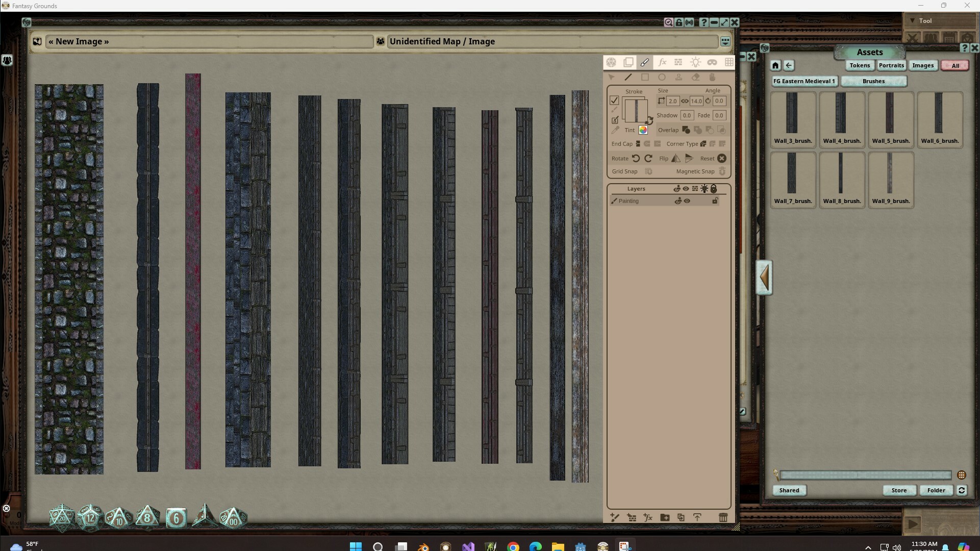Open the Store from the Assets panel

[x=899, y=490]
